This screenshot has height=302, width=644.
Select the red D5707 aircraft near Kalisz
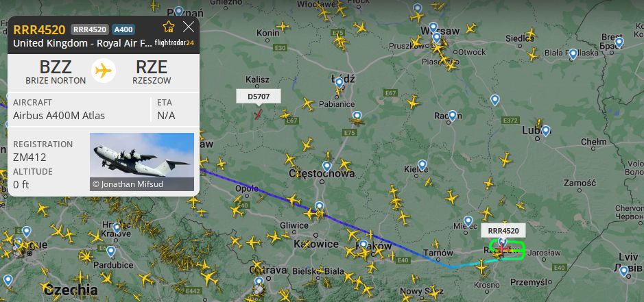click(x=258, y=114)
